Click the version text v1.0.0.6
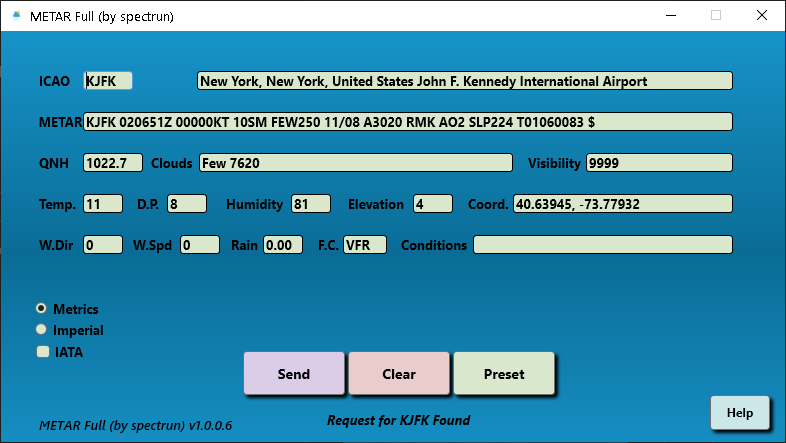This screenshot has height=443, width=786. [210, 425]
